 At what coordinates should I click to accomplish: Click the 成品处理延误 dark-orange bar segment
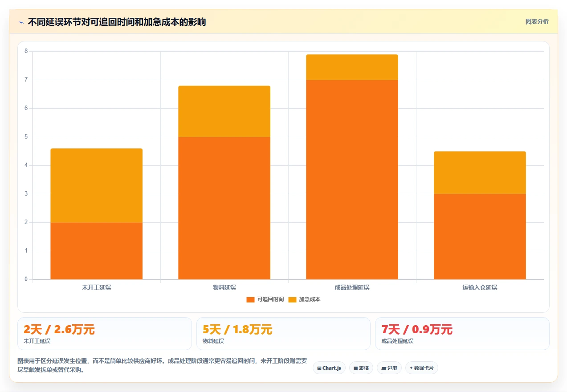point(352,180)
